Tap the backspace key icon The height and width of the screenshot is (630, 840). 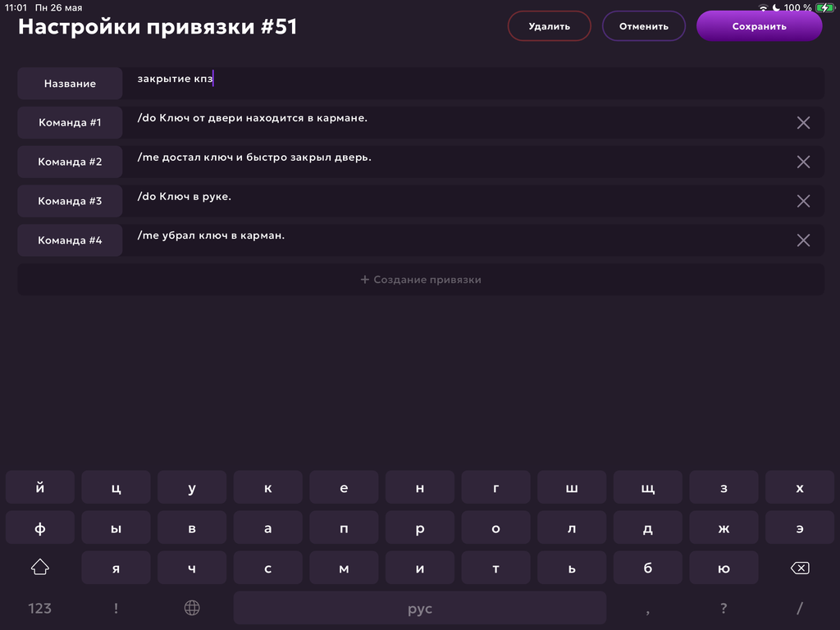pyautogui.click(x=800, y=568)
